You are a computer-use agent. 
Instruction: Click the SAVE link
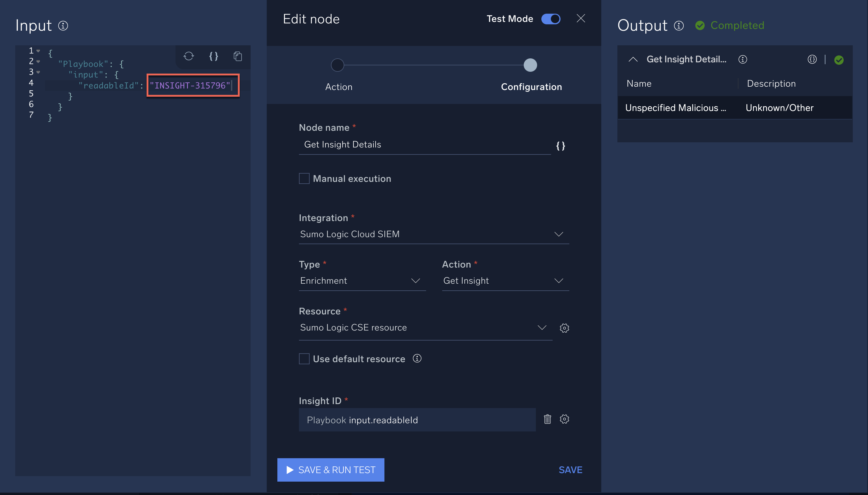570,469
